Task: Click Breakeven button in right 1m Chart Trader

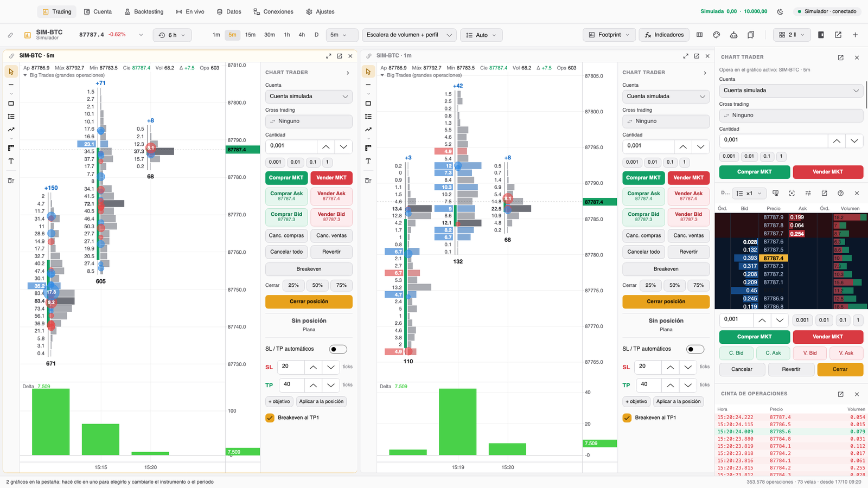Action: 666,269
